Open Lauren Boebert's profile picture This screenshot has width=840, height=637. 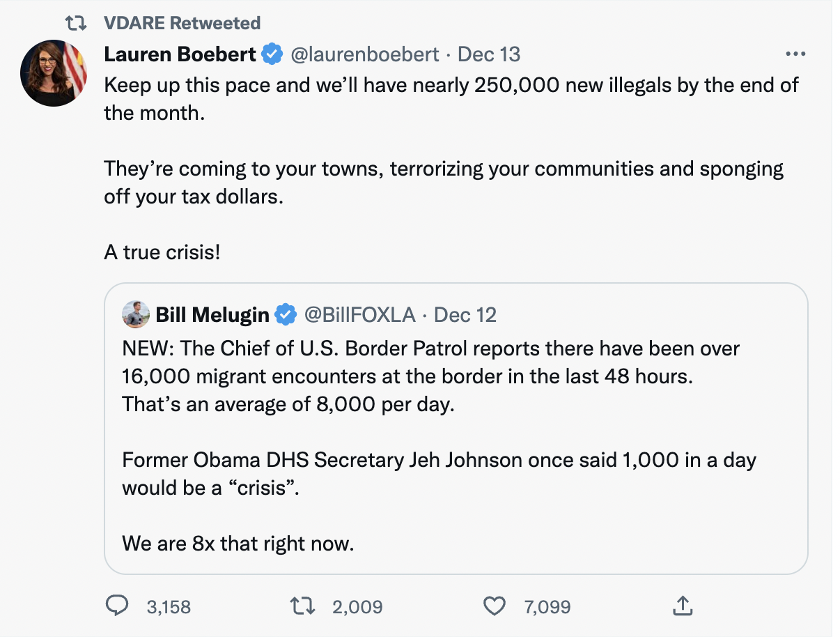tap(54, 72)
